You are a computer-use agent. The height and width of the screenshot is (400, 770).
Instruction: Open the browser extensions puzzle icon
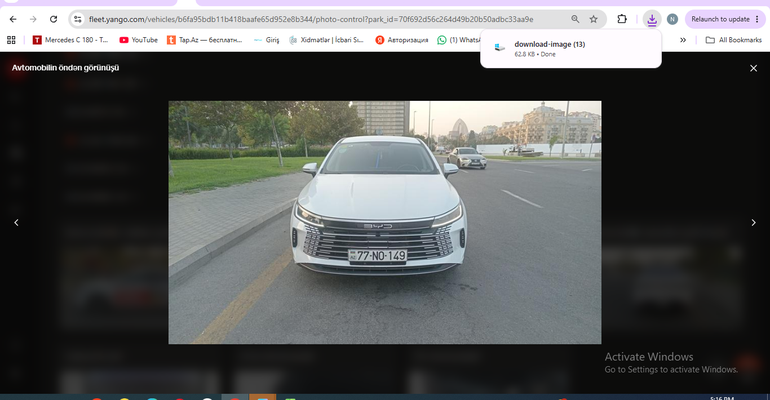[622, 19]
